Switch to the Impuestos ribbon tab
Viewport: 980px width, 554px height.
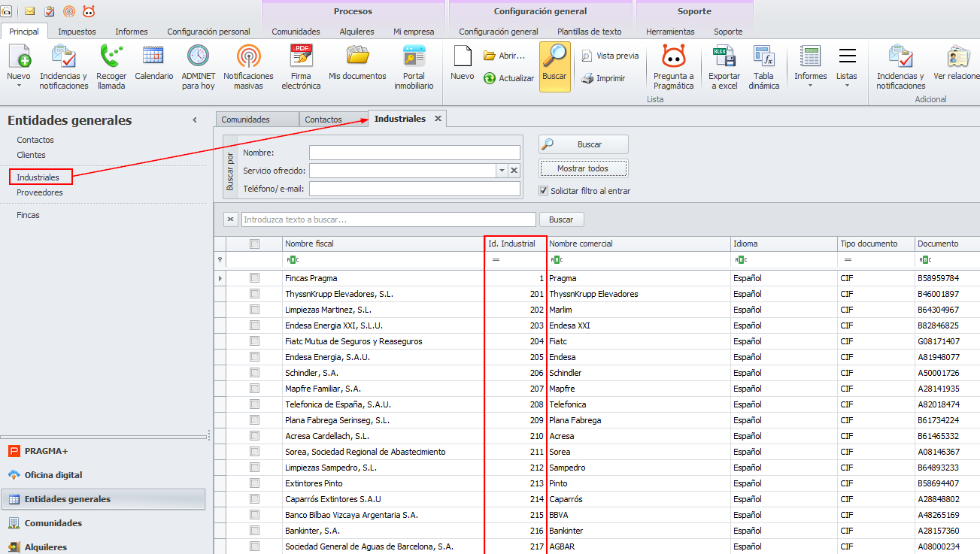77,32
